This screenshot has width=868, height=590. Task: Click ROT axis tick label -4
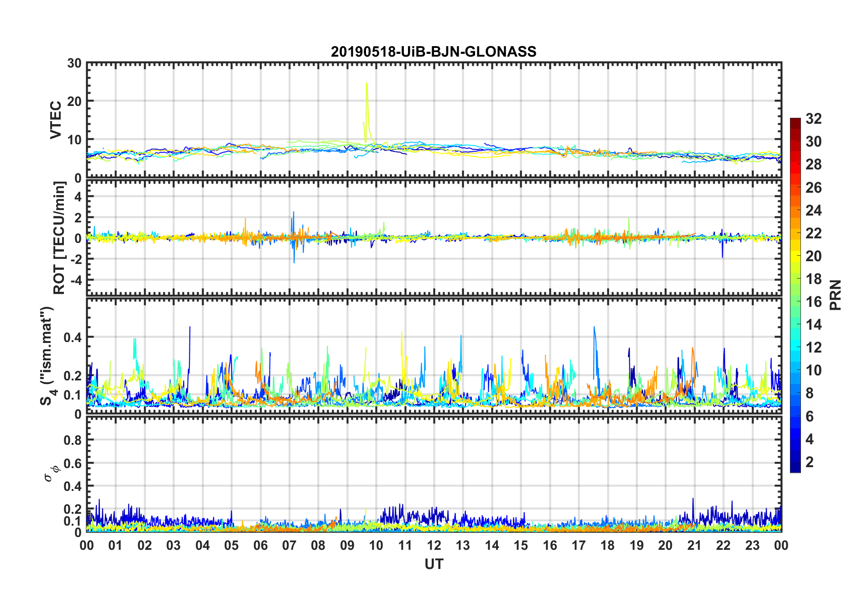point(77,279)
